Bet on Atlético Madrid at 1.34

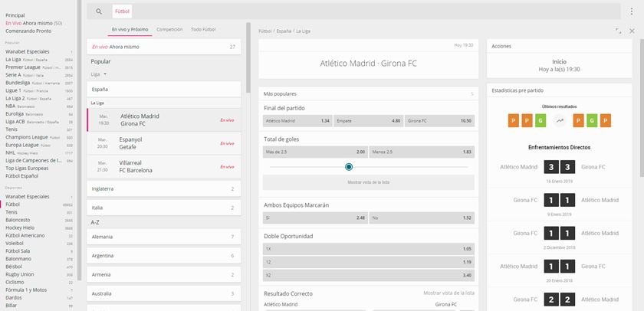click(x=297, y=121)
